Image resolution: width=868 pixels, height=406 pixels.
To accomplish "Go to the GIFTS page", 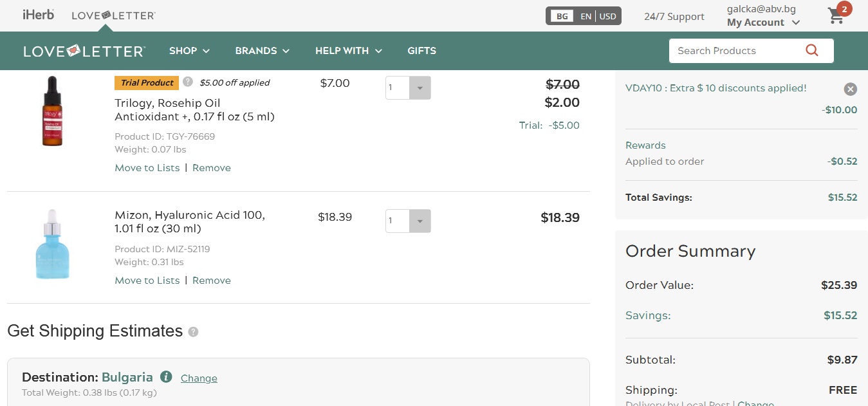I will click(x=421, y=51).
